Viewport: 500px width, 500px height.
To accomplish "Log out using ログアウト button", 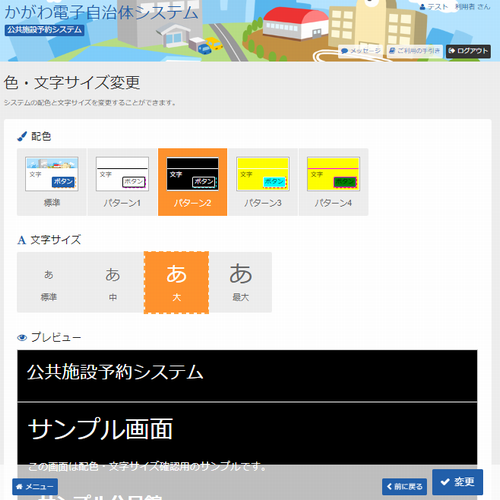I will point(468,51).
